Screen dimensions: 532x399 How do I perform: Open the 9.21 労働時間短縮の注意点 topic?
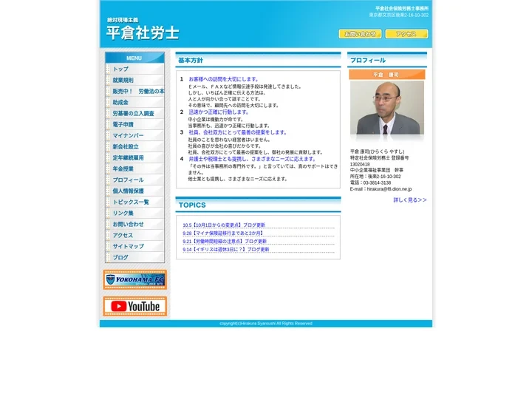coord(225,241)
